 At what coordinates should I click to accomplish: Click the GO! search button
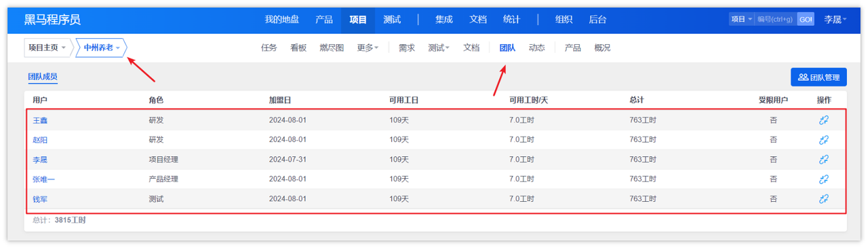click(806, 20)
